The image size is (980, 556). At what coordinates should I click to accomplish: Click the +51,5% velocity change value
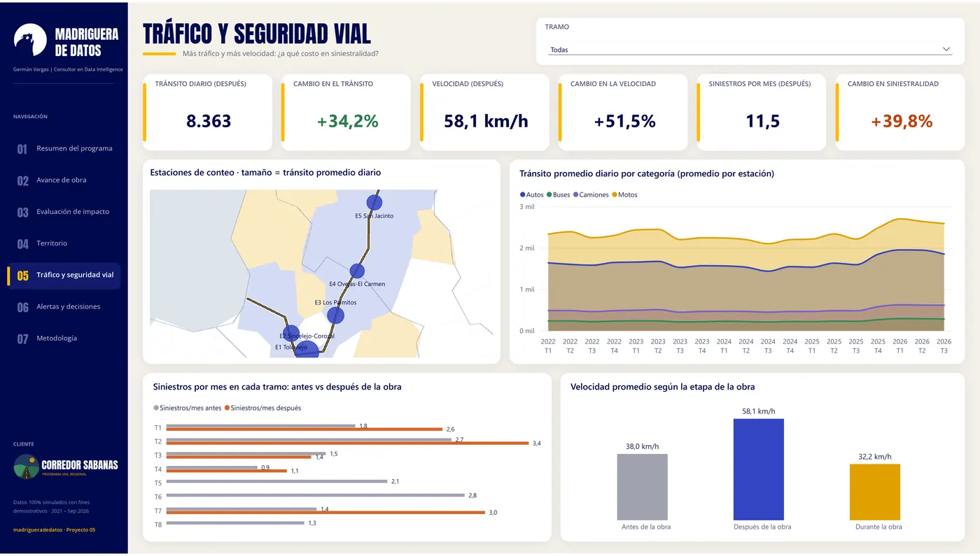coord(624,121)
